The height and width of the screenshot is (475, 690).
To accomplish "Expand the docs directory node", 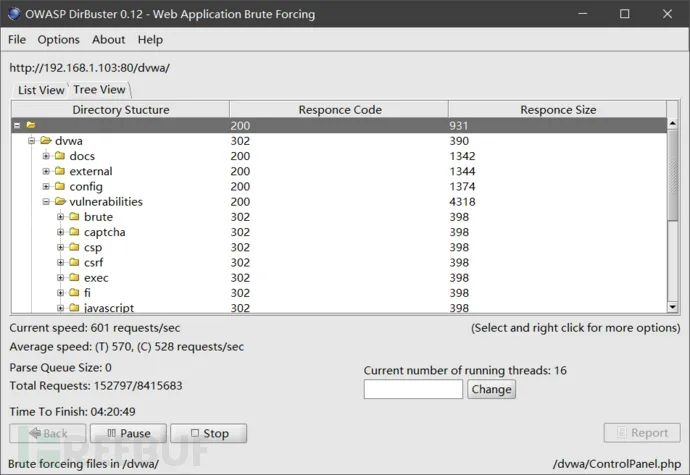I will click(x=46, y=156).
